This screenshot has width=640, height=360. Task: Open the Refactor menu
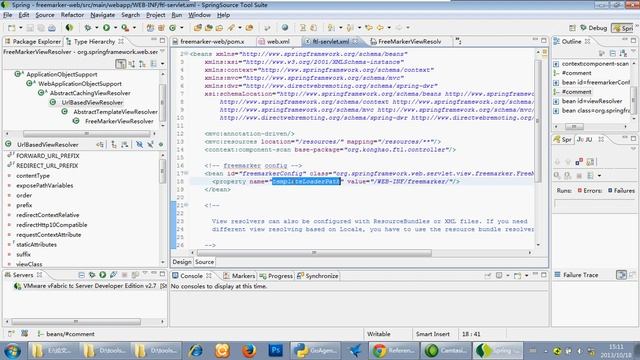pos(72,15)
